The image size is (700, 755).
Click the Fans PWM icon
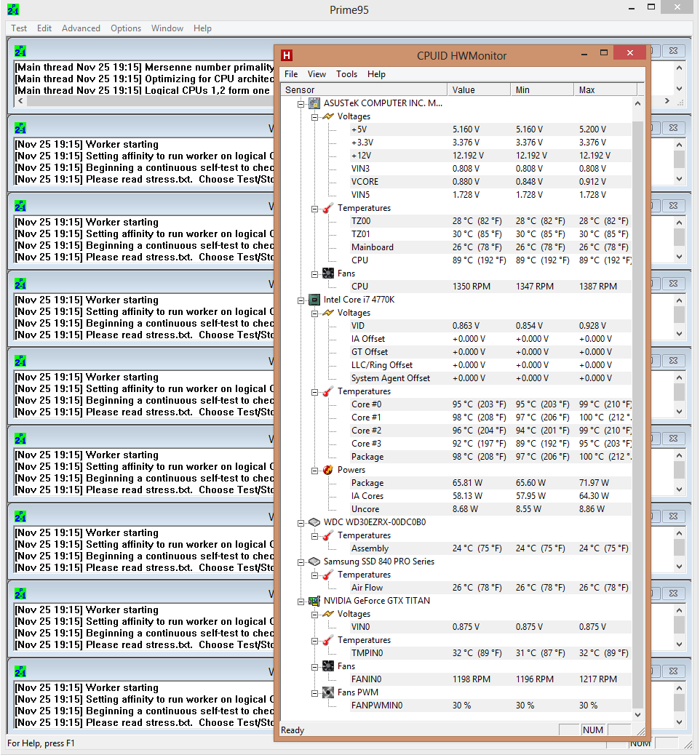(328, 692)
